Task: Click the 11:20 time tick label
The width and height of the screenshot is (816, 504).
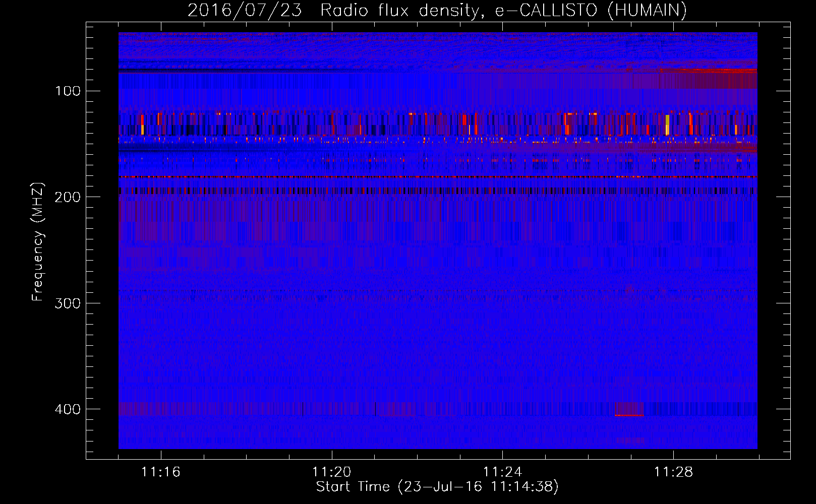Action: [331, 472]
